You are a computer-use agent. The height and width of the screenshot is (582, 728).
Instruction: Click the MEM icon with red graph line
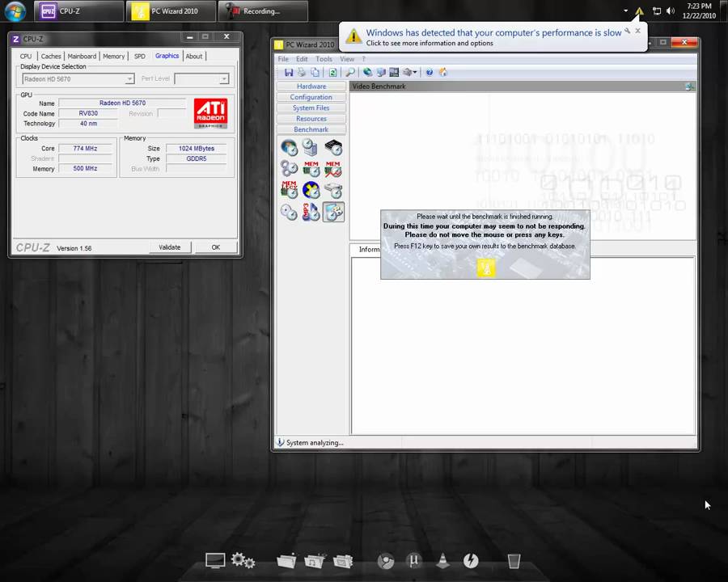click(x=333, y=169)
